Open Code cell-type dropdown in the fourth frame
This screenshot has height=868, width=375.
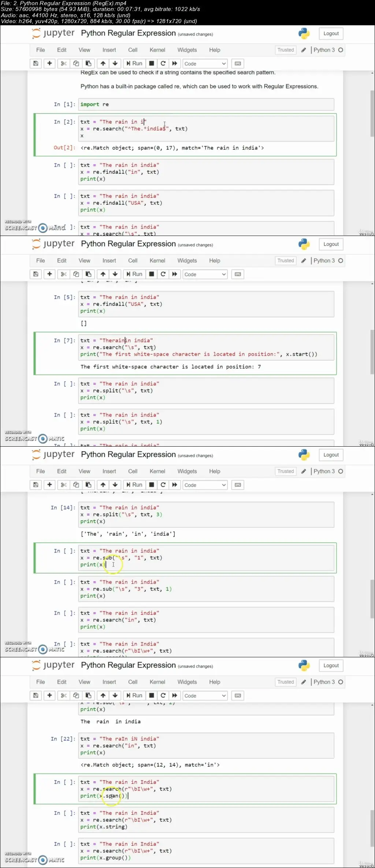point(205,696)
